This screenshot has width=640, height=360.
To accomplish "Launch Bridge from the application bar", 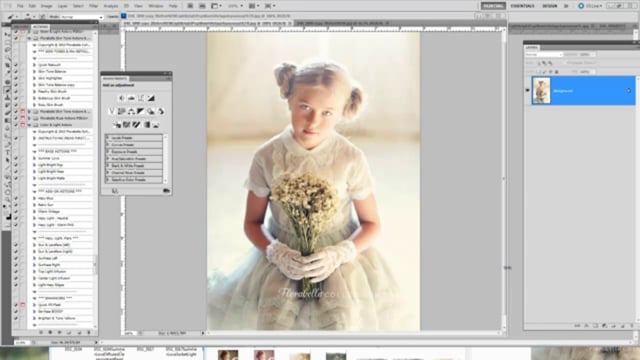I will click(x=190, y=6).
